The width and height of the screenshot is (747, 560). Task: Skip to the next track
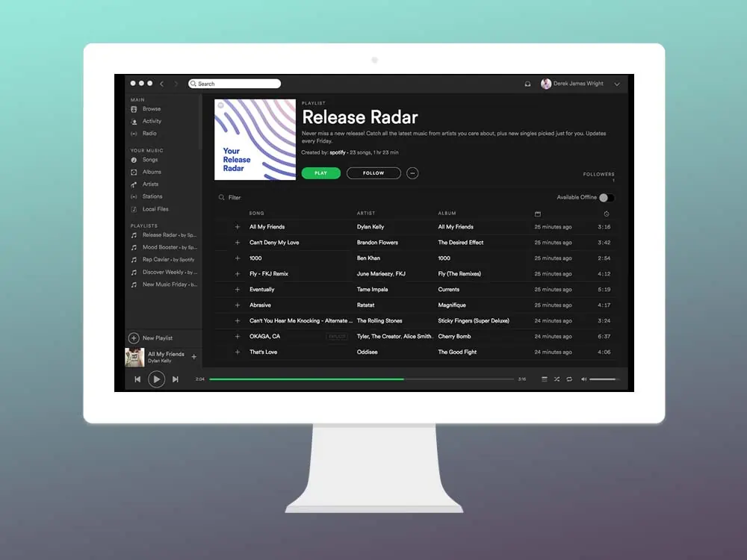pyautogui.click(x=176, y=379)
